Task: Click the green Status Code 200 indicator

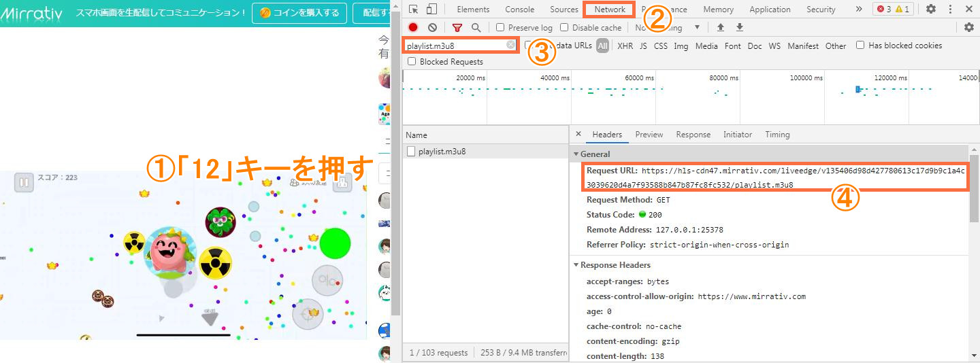Action: pos(642,215)
